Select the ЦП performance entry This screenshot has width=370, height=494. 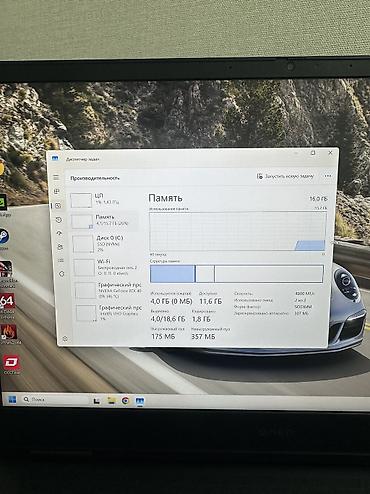coord(103,199)
